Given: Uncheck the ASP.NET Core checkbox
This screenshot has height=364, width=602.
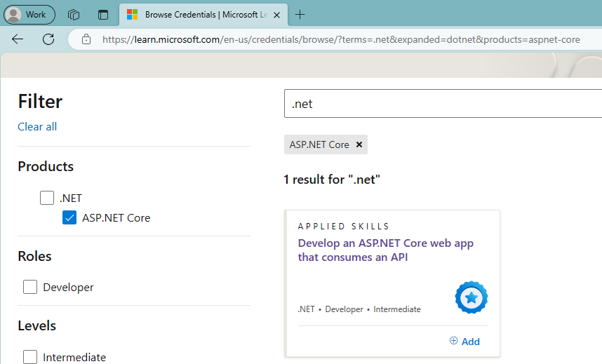Looking at the screenshot, I should pos(69,217).
